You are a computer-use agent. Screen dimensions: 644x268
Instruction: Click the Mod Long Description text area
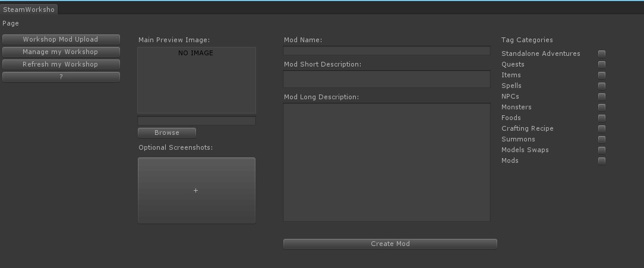point(387,162)
